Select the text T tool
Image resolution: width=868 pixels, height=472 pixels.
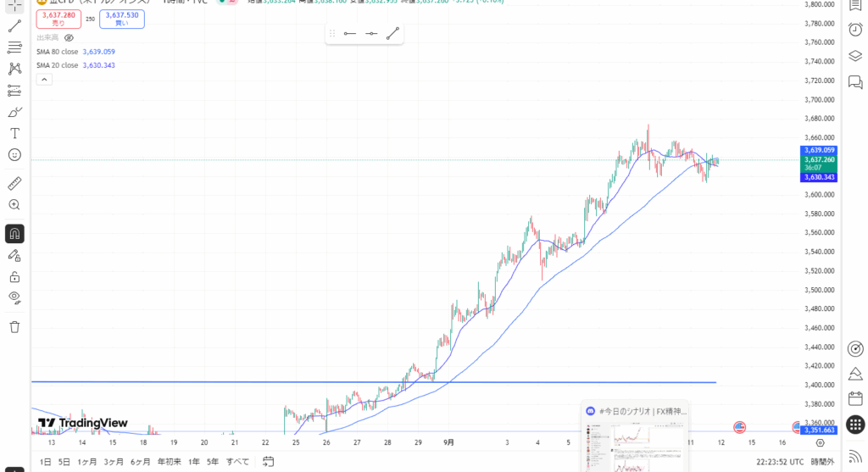(14, 133)
